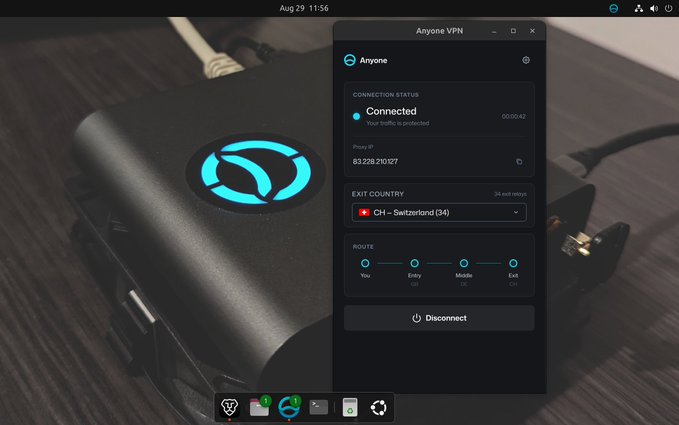
Task: Open Trash from the dock
Action: pyautogui.click(x=350, y=407)
